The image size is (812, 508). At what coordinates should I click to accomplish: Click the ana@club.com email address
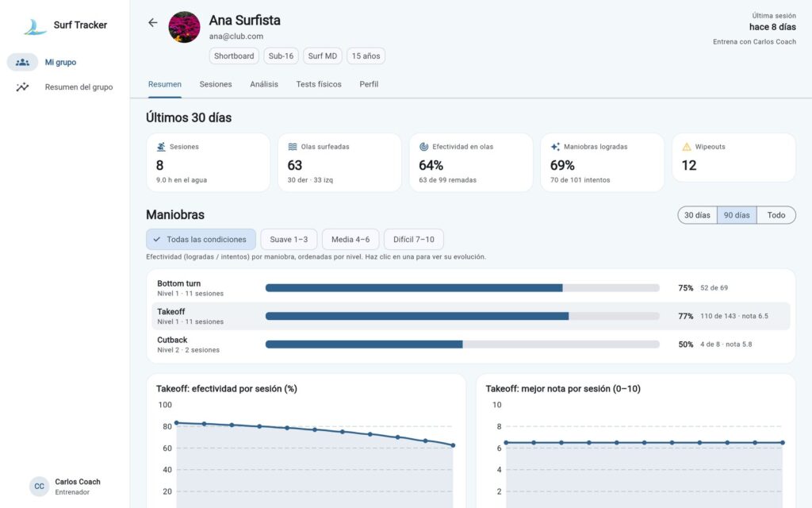pyautogui.click(x=236, y=37)
